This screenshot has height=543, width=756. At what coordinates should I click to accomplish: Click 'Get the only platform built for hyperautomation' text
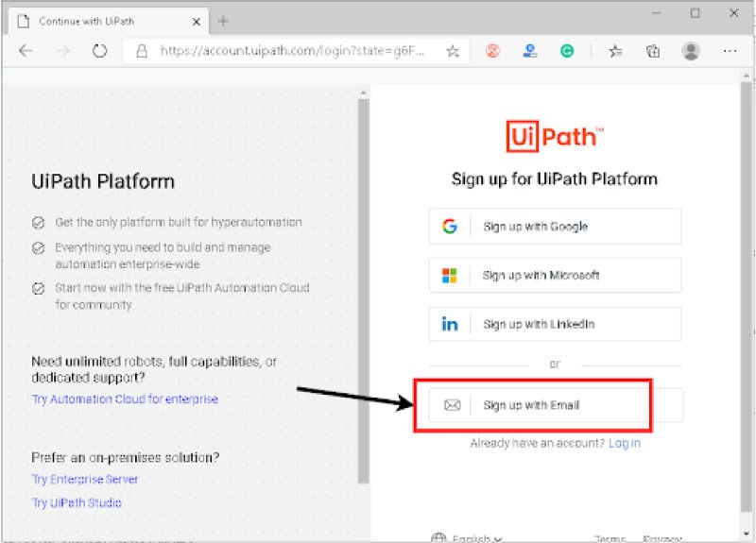[179, 222]
